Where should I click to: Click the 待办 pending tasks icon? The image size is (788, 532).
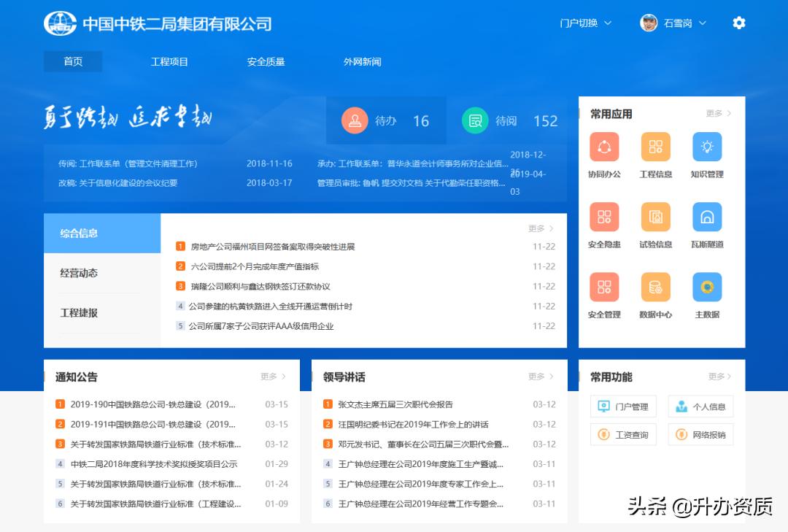coord(355,121)
